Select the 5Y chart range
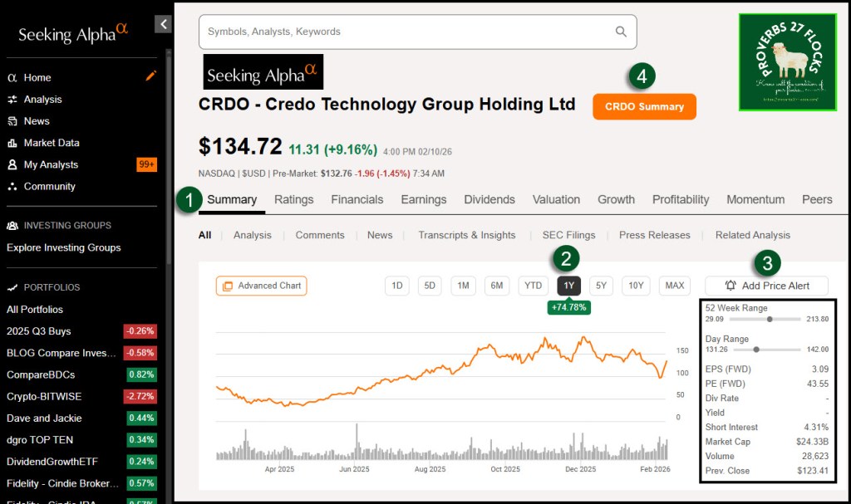The height and width of the screenshot is (504, 851). coord(601,286)
